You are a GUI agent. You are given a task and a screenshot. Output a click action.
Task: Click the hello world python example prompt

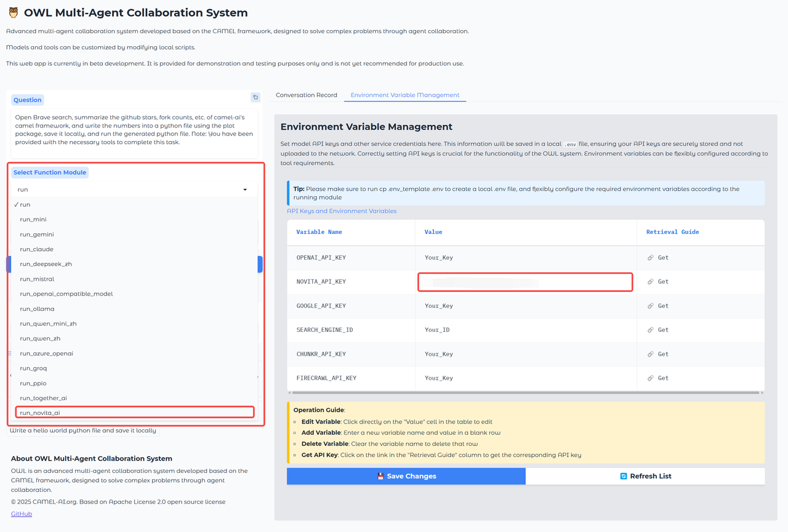[83, 430]
